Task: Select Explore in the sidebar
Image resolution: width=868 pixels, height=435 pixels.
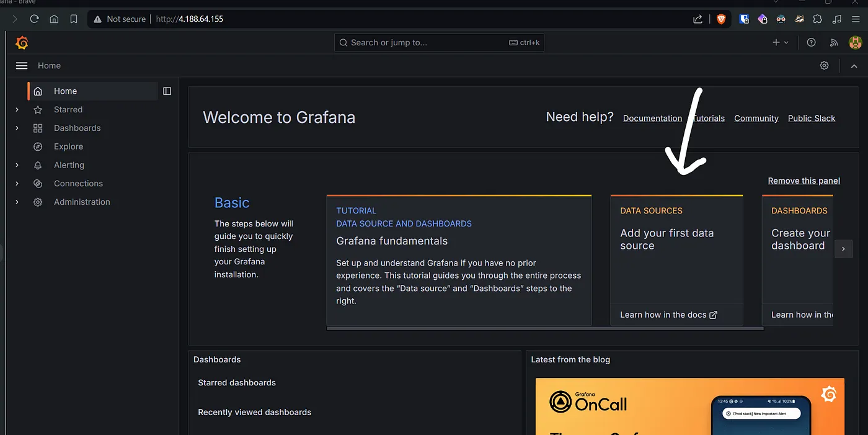Action: pyautogui.click(x=68, y=147)
